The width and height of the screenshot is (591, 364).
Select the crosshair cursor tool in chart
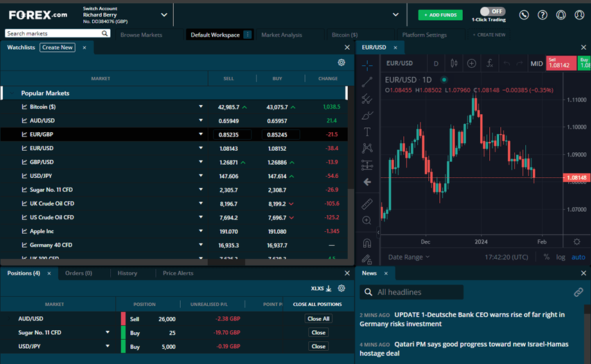pyautogui.click(x=367, y=66)
